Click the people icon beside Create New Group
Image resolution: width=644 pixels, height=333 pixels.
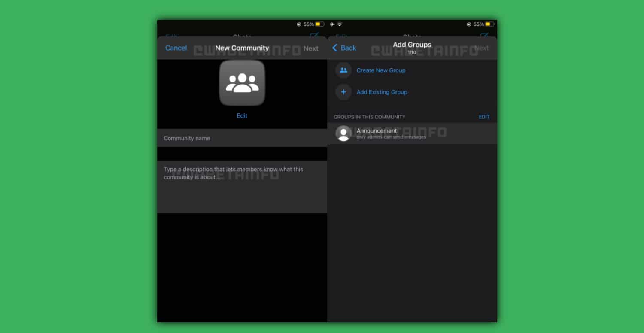pos(343,70)
